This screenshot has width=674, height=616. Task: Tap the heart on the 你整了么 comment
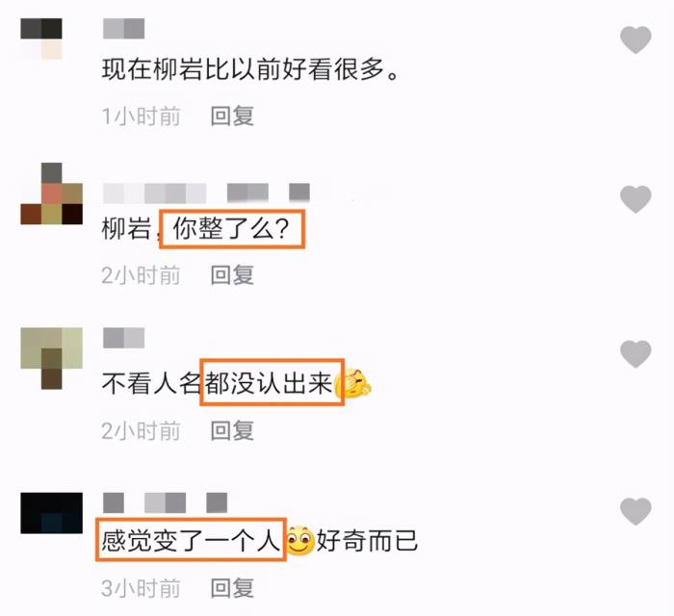click(635, 199)
